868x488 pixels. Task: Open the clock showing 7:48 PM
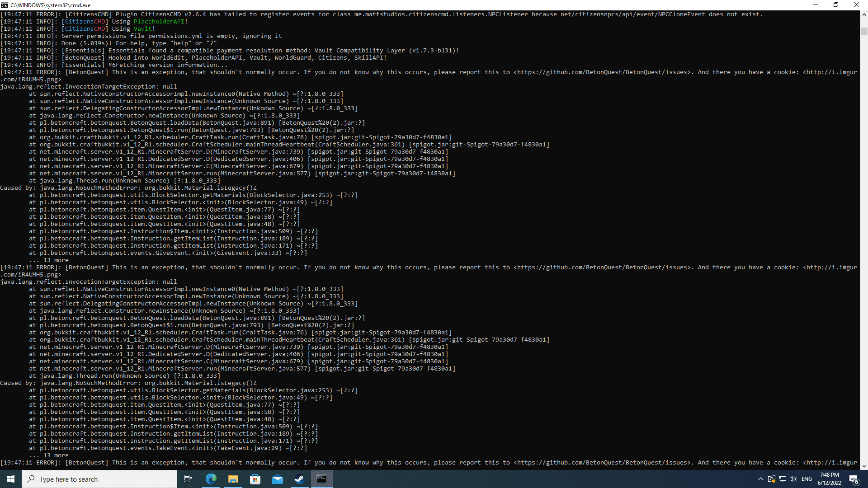(830, 479)
